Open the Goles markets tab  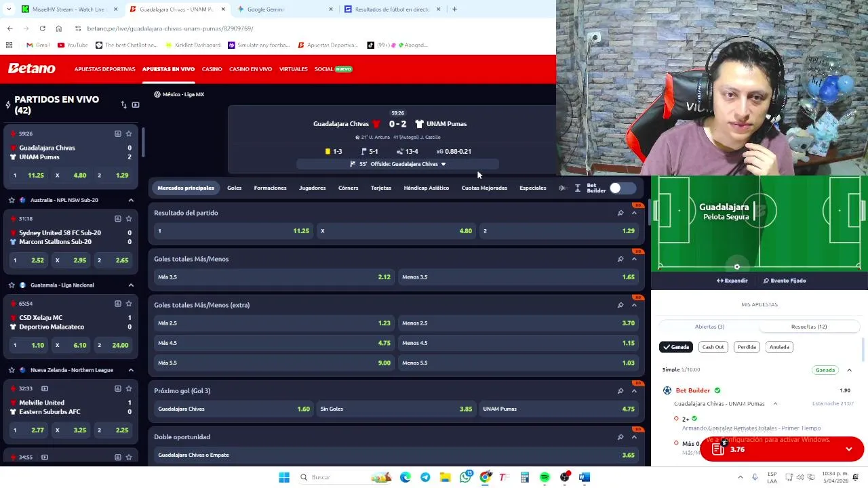(x=234, y=188)
